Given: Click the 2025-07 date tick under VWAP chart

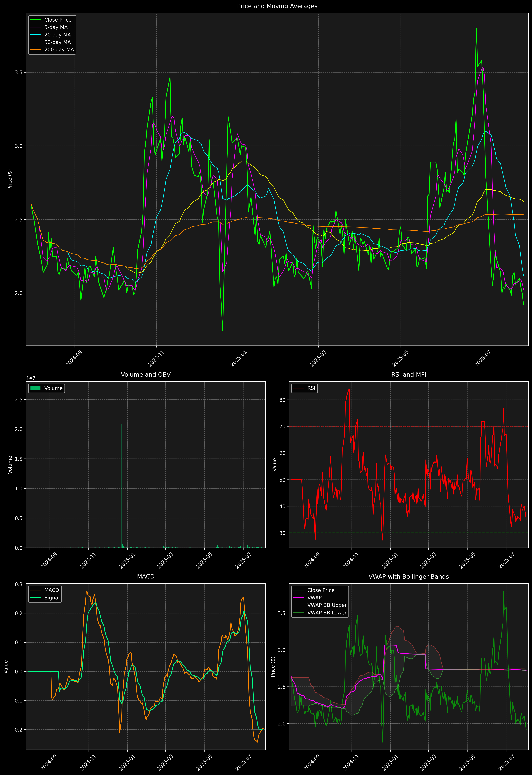Looking at the screenshot, I should pyautogui.click(x=506, y=763).
